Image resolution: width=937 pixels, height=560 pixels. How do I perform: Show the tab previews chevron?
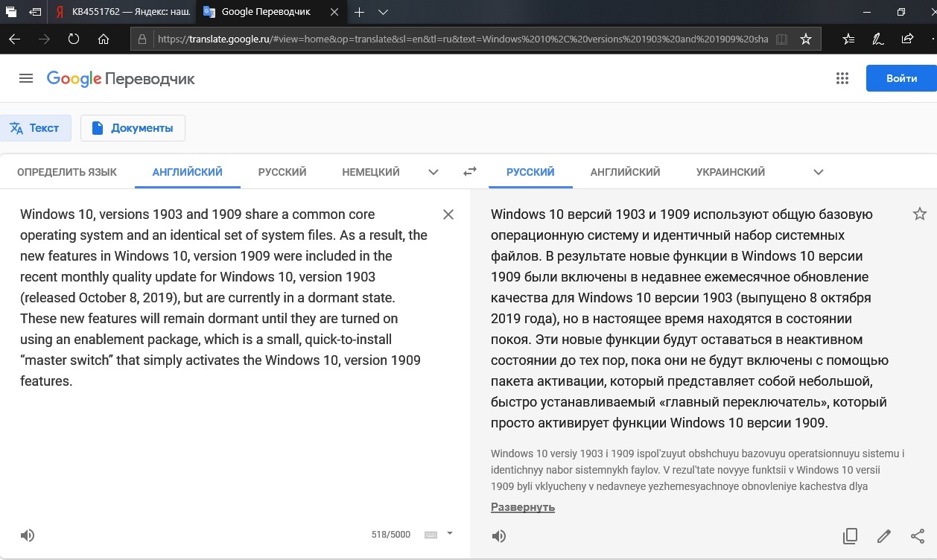click(383, 12)
